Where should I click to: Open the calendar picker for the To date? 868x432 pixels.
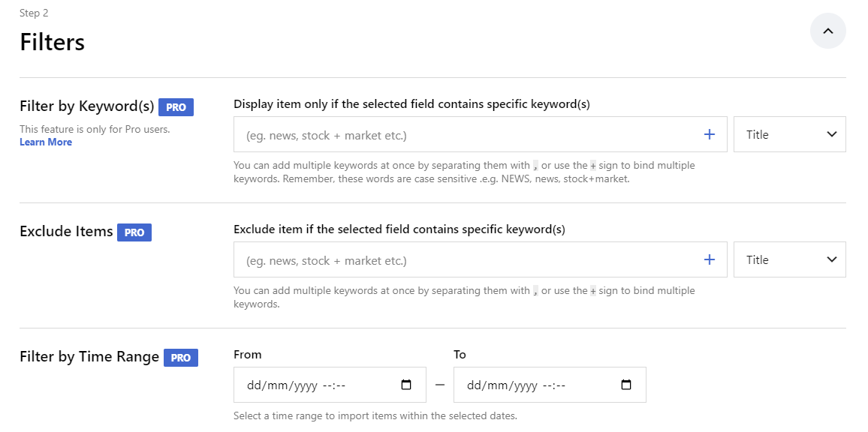pos(625,384)
